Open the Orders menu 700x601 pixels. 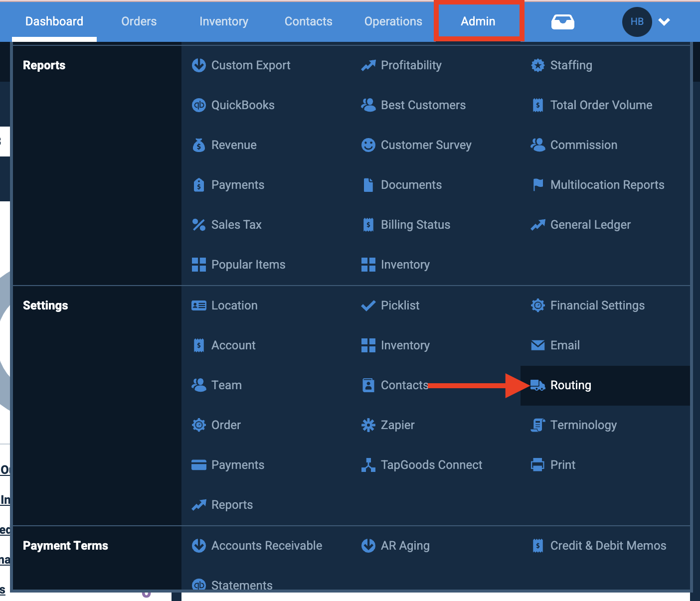tap(139, 21)
